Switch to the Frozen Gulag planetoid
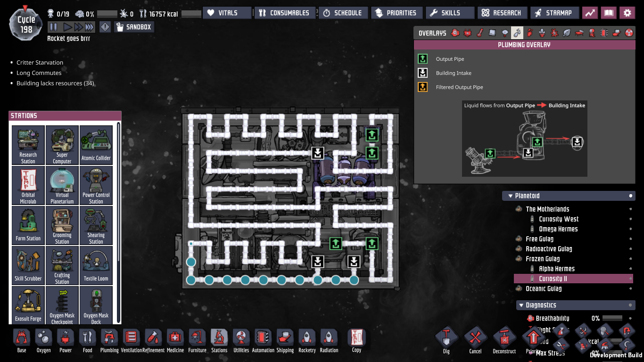 pos(543,259)
